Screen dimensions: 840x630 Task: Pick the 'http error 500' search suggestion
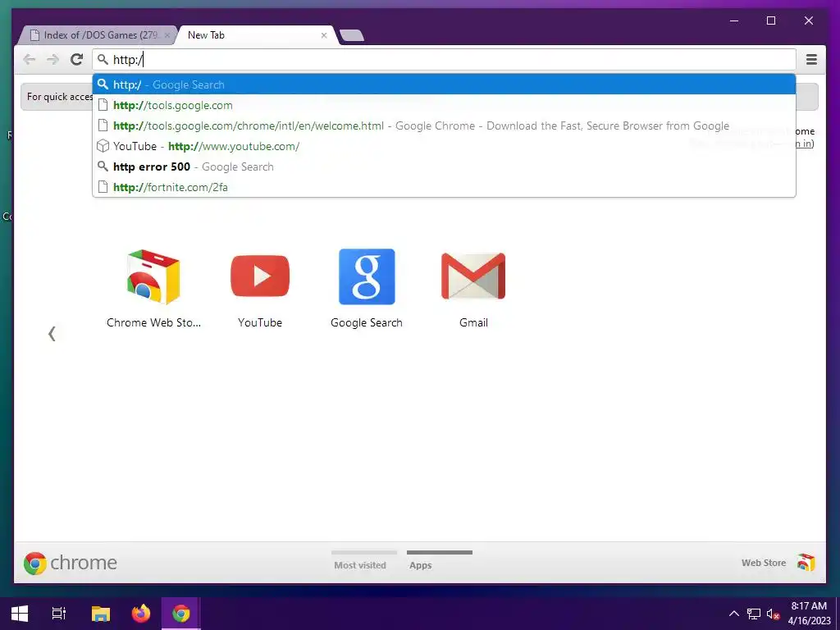(x=444, y=167)
